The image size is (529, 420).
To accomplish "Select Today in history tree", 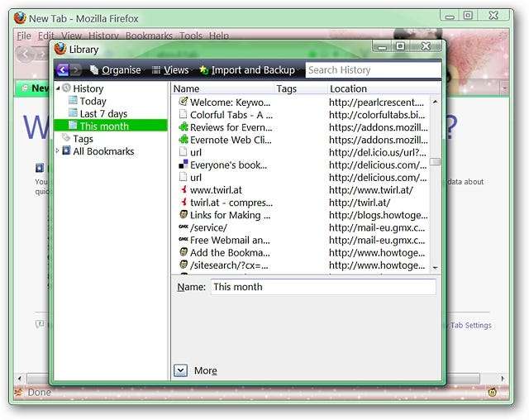I will tap(93, 101).
